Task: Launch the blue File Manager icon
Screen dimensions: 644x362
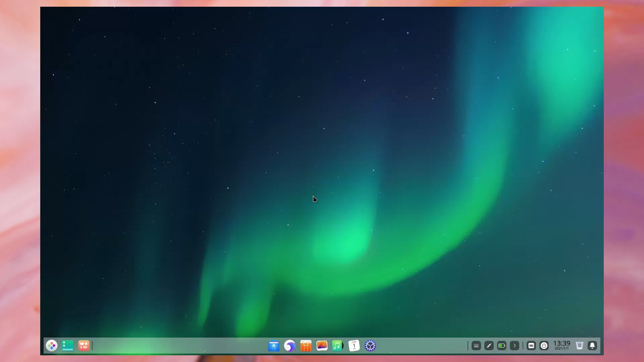Action: (274, 346)
